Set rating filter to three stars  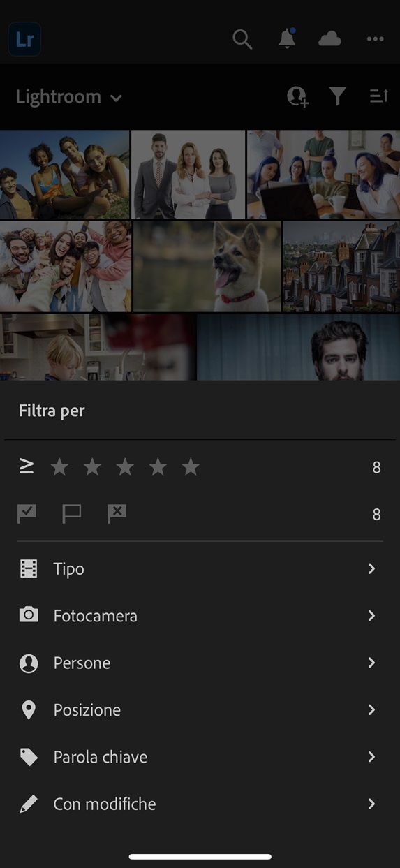[x=125, y=467]
